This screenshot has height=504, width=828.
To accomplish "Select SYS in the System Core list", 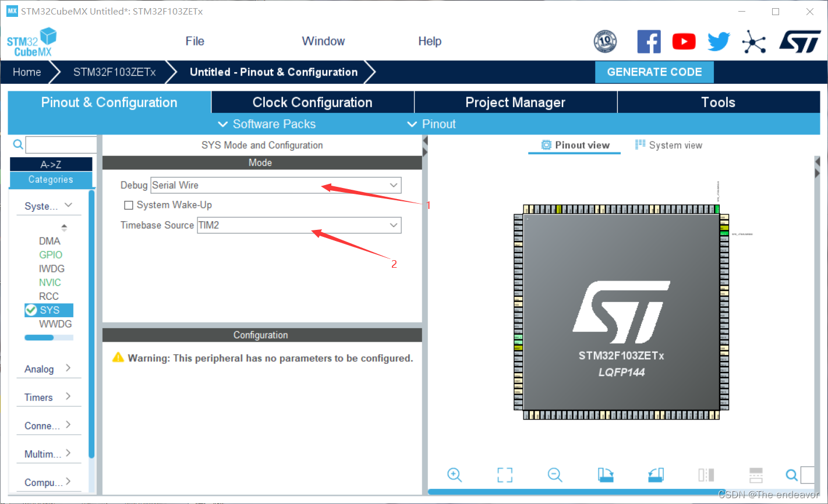I will tap(49, 310).
